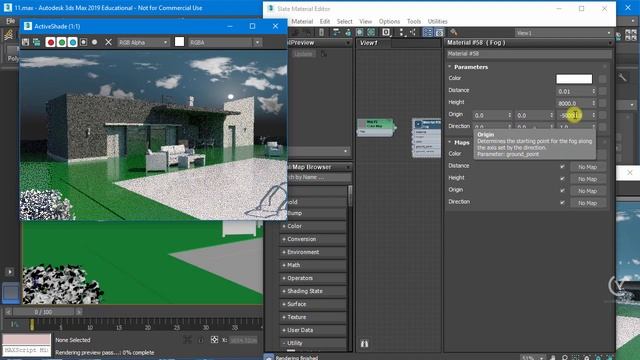
Task: Click the Show Shaded Material in Viewport icon
Action: pyautogui.click(x=360, y=32)
